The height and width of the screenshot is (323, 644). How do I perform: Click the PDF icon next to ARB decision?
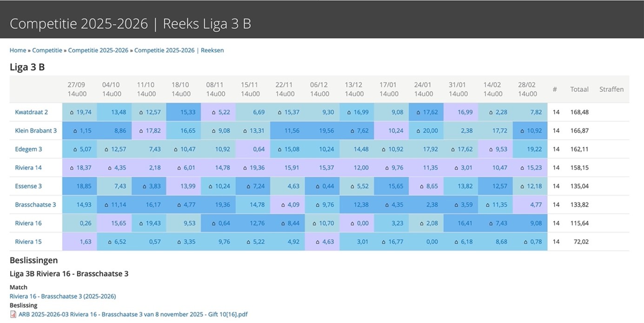pos(13,314)
